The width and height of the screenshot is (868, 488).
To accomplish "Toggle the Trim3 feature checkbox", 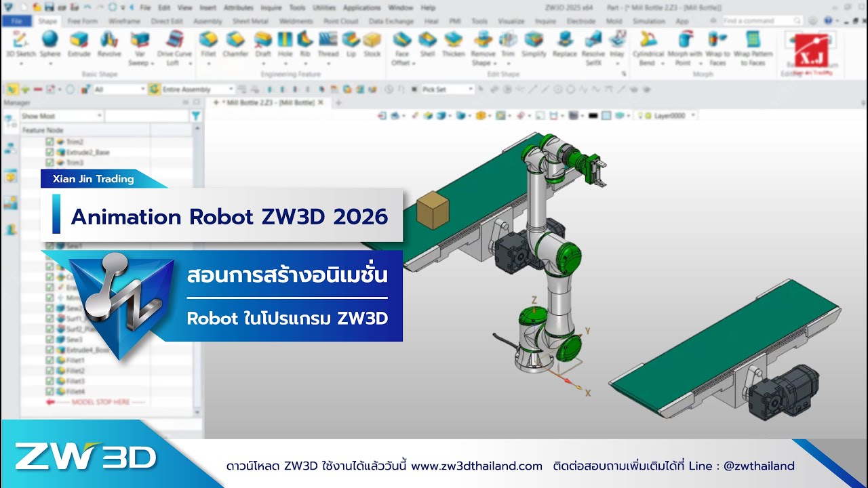I will (50, 163).
